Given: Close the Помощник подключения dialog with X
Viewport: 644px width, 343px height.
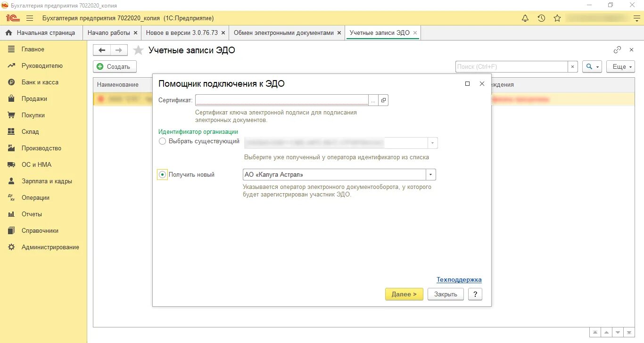Looking at the screenshot, I should [482, 83].
